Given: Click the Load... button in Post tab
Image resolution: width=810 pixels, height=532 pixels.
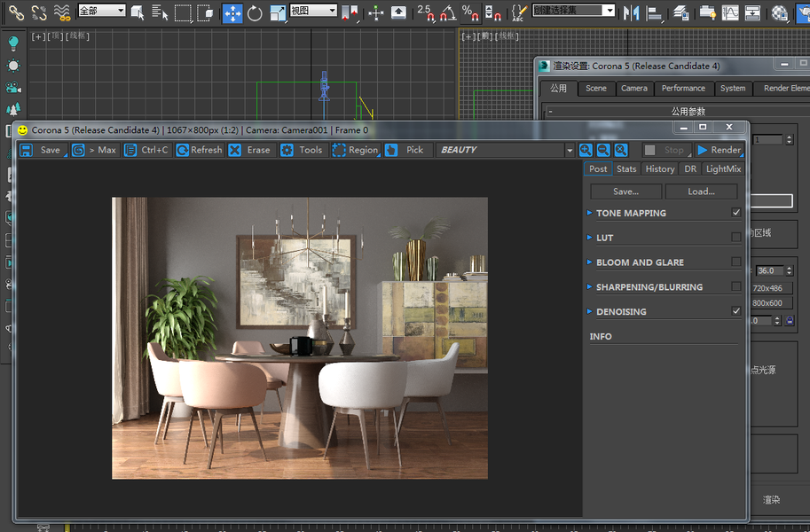Looking at the screenshot, I should (x=702, y=192).
